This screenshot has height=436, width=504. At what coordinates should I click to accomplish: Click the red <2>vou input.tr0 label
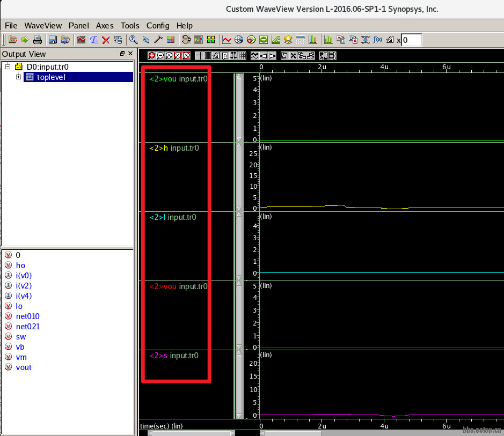click(178, 286)
